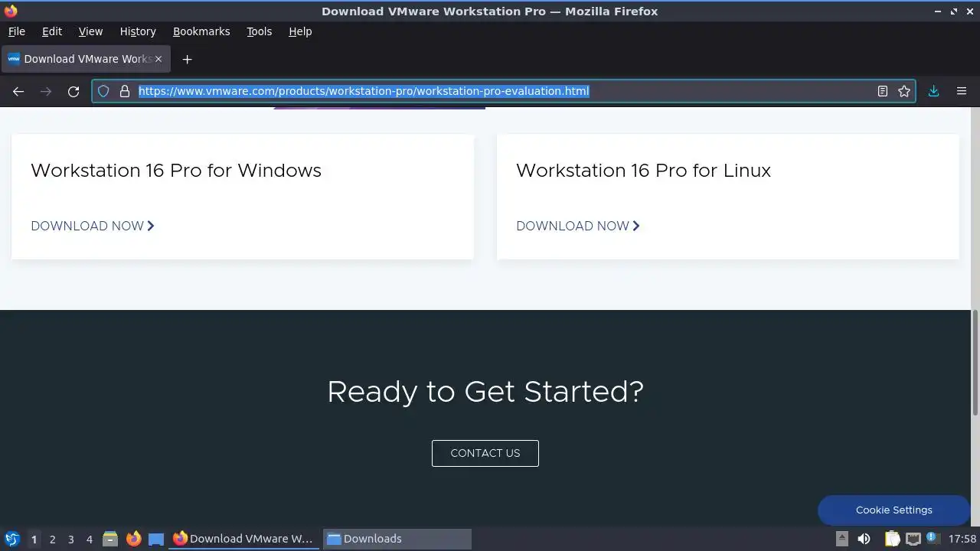Image resolution: width=980 pixels, height=551 pixels.
Task: Open clipboard manager tray icon
Action: pyautogui.click(x=892, y=539)
